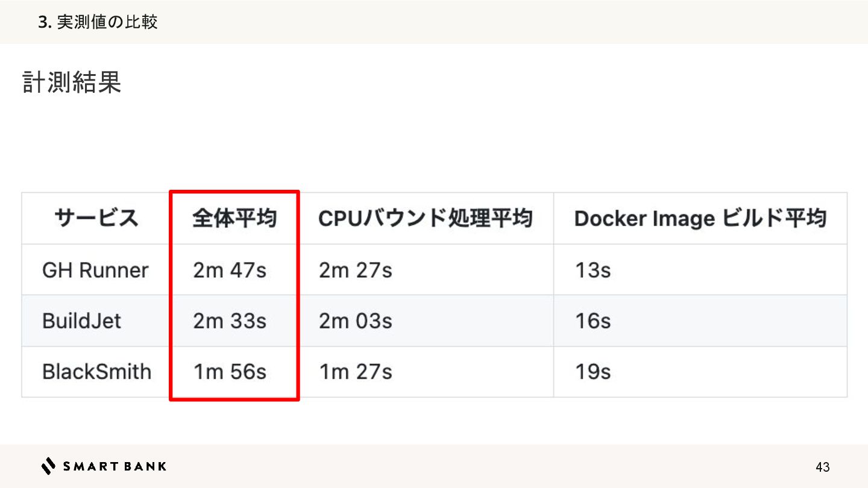Select the 全体平均 column header
This screenshot has width=868, height=488.
[x=234, y=218]
